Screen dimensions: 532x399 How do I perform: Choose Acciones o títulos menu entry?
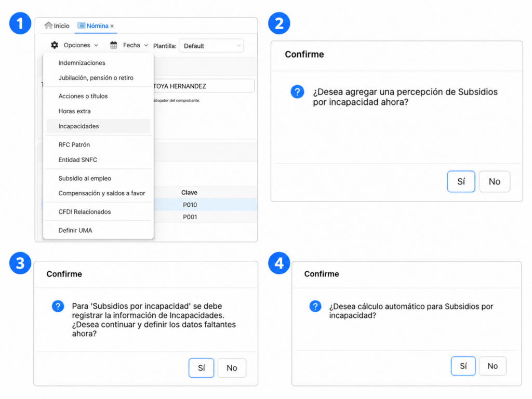pos(83,96)
